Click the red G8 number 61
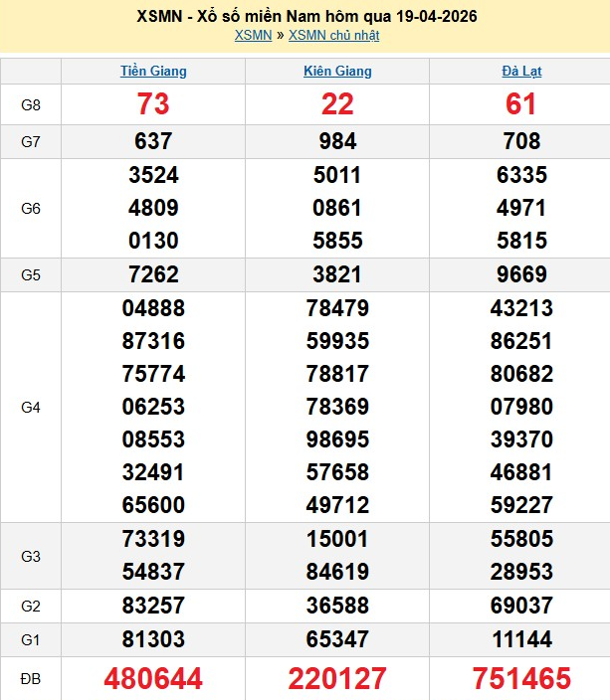610x700 pixels. pos(521,104)
